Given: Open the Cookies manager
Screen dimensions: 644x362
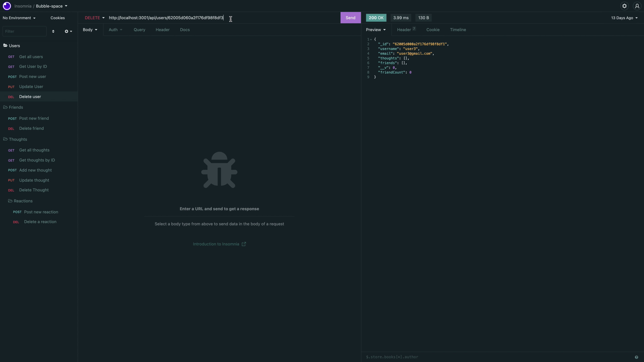Looking at the screenshot, I should [x=58, y=18].
